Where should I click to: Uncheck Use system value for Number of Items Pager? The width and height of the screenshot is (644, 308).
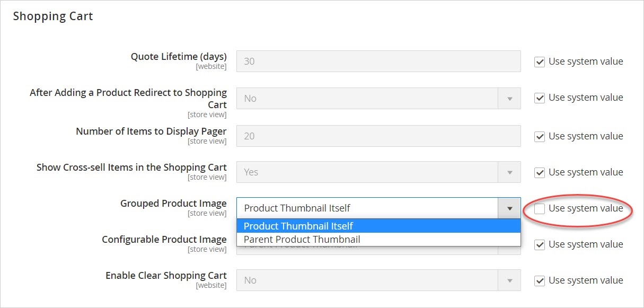pos(540,137)
